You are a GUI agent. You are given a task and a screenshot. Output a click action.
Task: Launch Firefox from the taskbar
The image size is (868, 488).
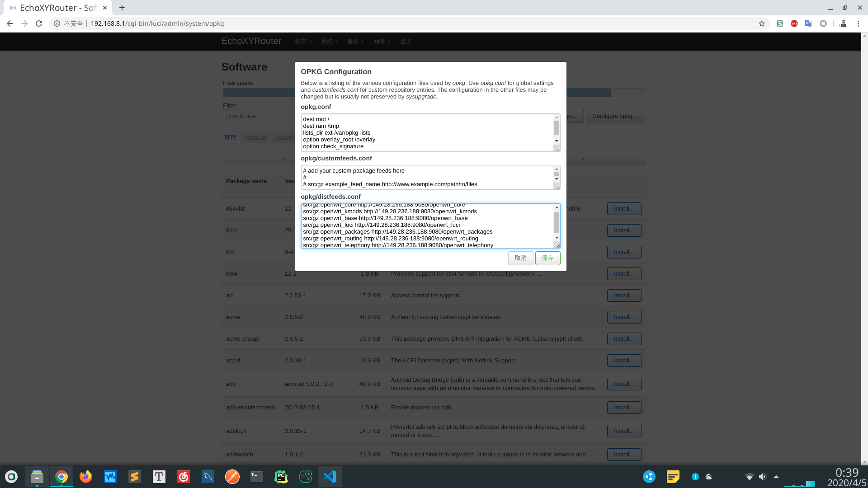[86, 477]
